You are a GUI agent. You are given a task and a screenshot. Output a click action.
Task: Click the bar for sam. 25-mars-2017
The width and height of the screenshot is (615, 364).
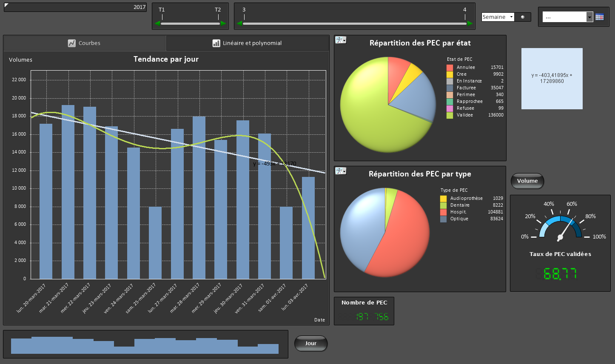click(155, 243)
